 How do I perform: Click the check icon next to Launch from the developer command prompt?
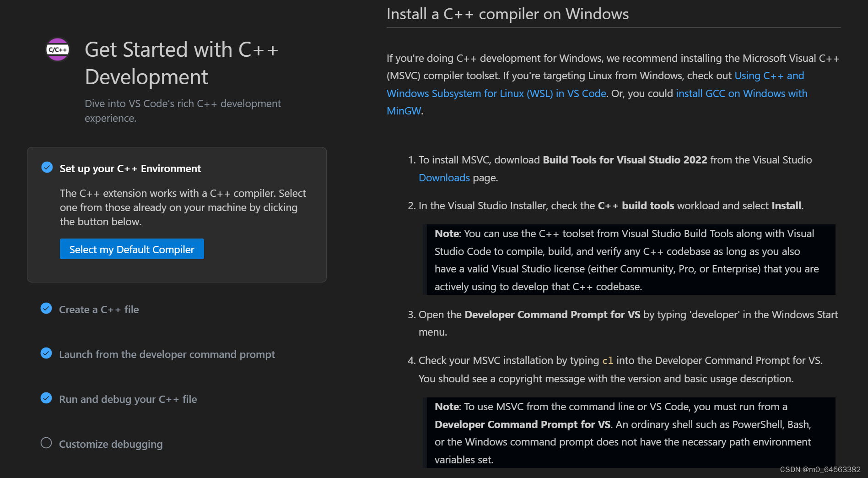click(46, 353)
